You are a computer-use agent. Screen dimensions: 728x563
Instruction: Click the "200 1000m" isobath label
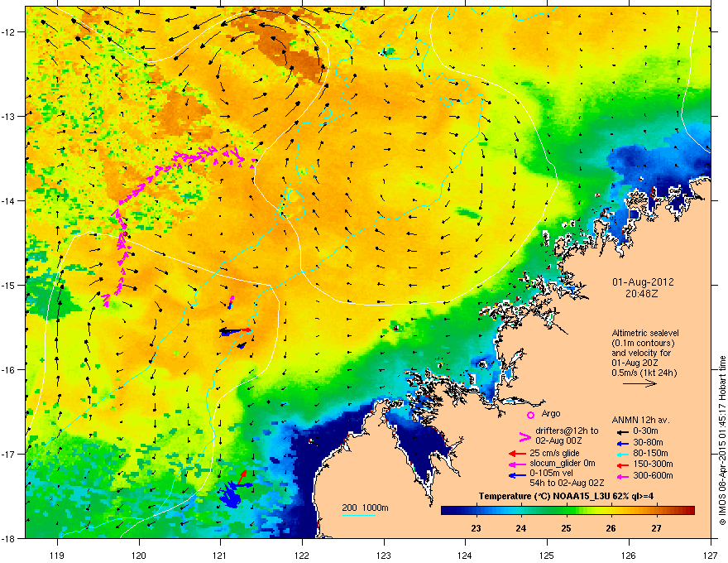click(365, 508)
